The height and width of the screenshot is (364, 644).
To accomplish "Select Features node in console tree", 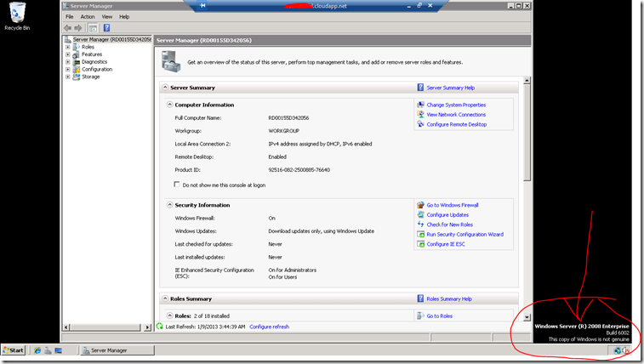I will click(x=92, y=54).
